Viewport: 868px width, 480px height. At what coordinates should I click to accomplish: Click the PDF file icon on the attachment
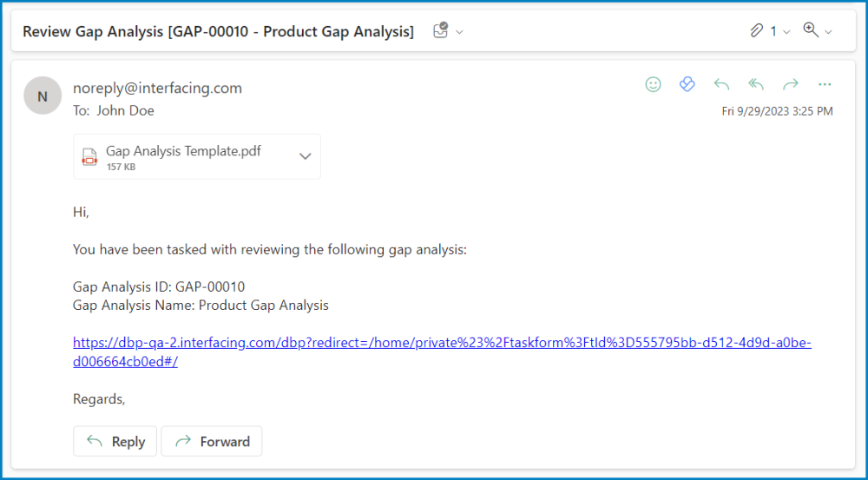89,156
